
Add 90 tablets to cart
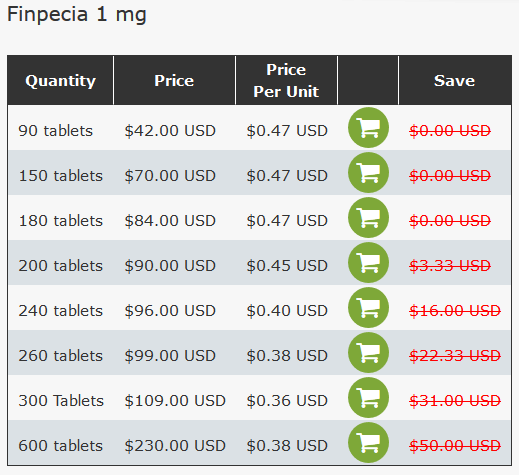click(x=368, y=128)
